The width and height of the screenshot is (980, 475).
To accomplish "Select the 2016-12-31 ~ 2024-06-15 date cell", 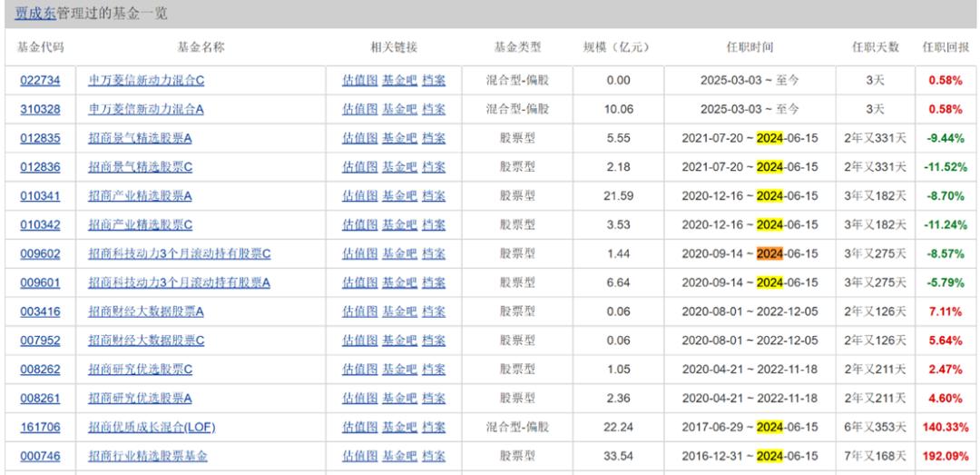I will point(750,456).
